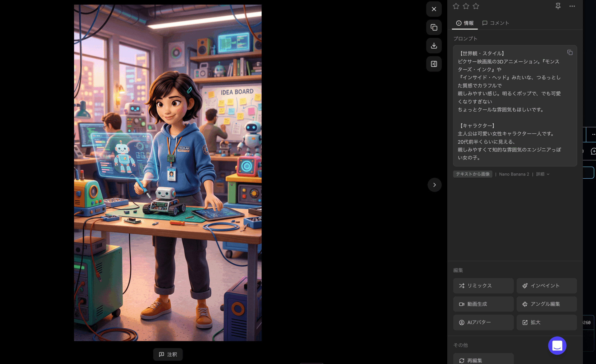
Task: Switch to the コメント tab
Action: tap(496, 23)
